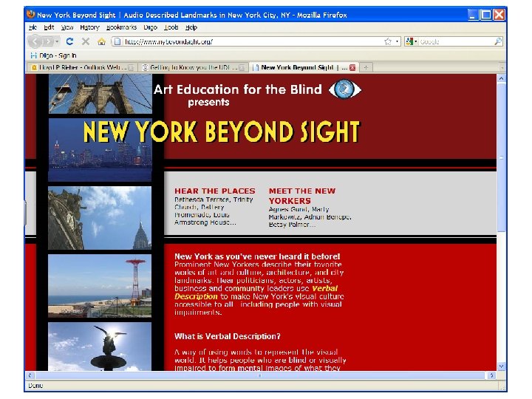Click the 'Done' status bar text
Image resolution: width=532 pixels, height=399 pixels.
tap(35, 386)
